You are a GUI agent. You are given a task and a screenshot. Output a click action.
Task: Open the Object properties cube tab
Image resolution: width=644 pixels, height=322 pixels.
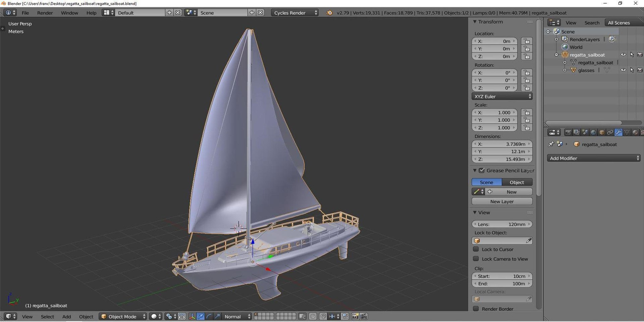pyautogui.click(x=602, y=132)
